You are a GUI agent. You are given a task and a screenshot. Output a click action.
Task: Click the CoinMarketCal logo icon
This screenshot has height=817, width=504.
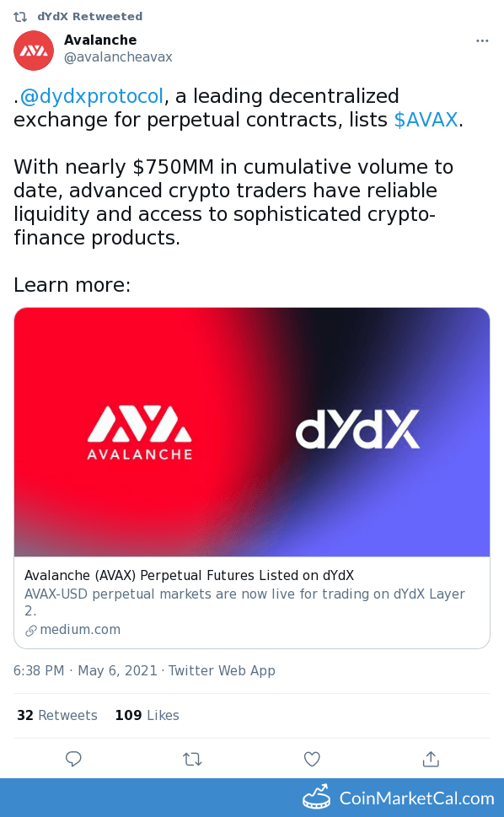click(317, 798)
